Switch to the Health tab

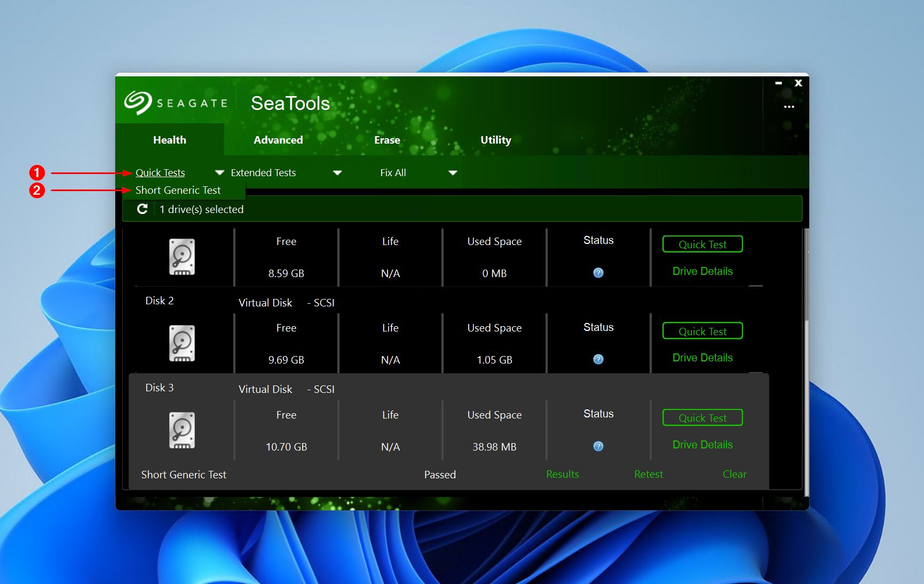pyautogui.click(x=170, y=140)
